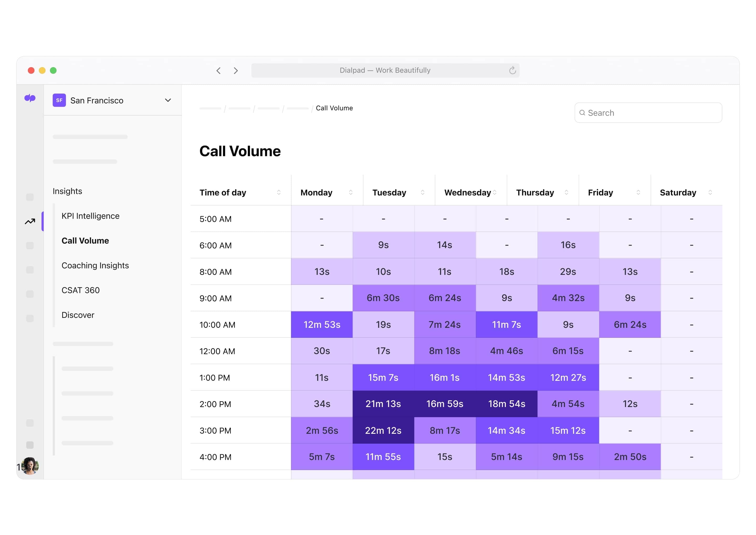Image resolution: width=756 pixels, height=535 pixels.
Task: Select the KPI Intelligence menu item
Action: pos(90,215)
